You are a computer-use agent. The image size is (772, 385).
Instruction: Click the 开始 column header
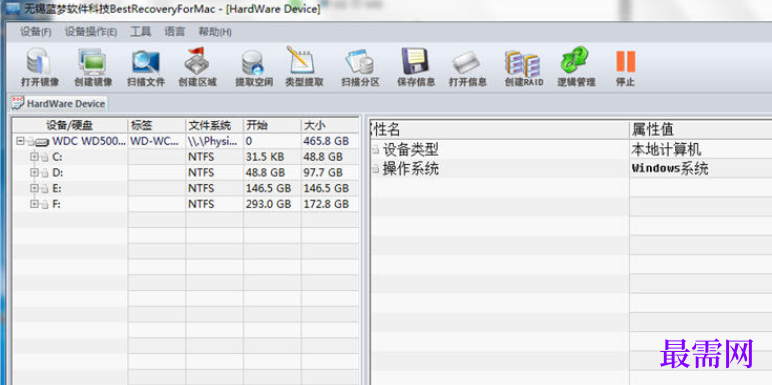[272, 125]
